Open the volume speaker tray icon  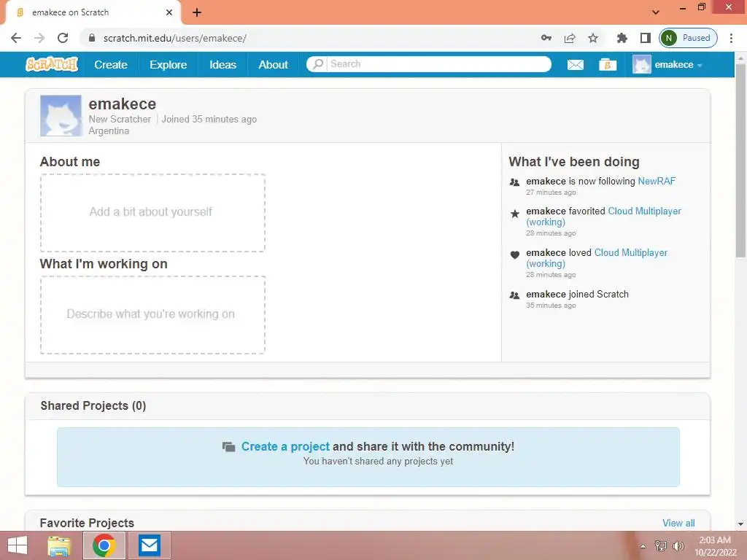678,545
